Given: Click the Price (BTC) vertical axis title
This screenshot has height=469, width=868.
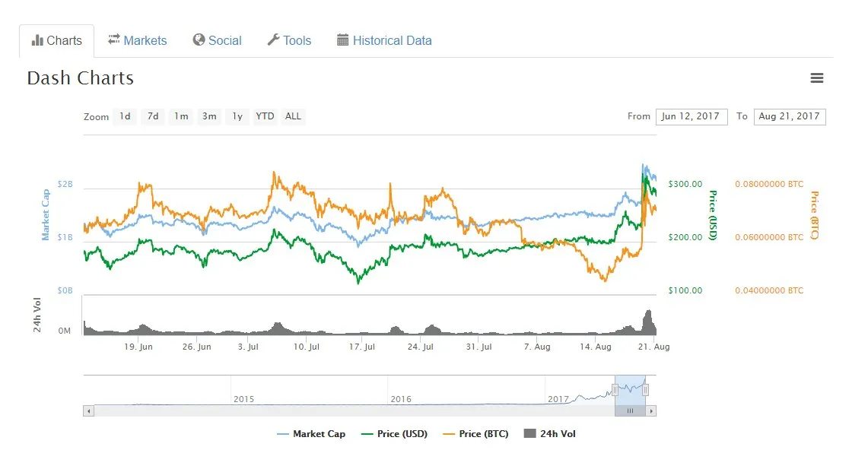Looking at the screenshot, I should coord(814,215).
